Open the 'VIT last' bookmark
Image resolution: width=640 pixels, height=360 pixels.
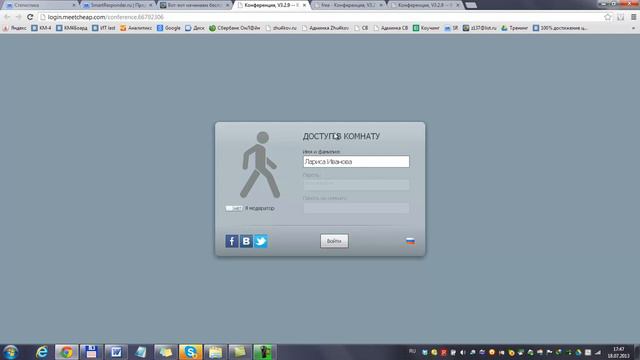[104, 28]
